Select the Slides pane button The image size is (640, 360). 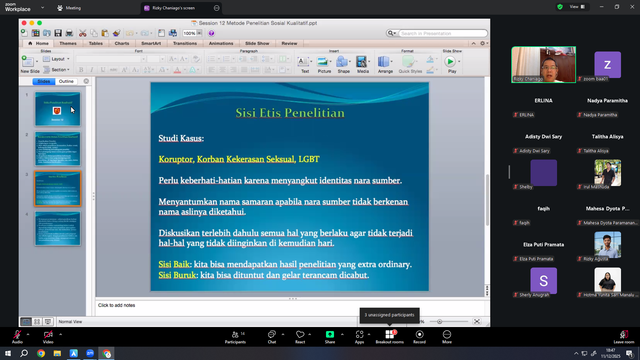44,81
